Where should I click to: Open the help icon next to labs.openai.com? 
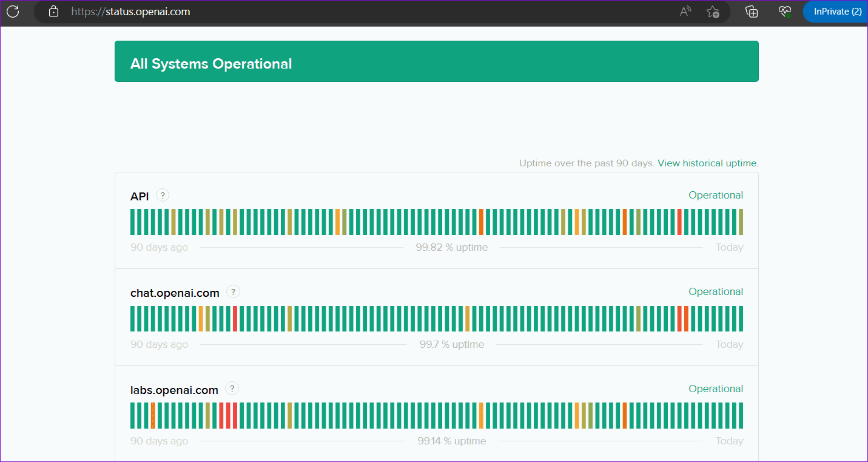pos(232,389)
